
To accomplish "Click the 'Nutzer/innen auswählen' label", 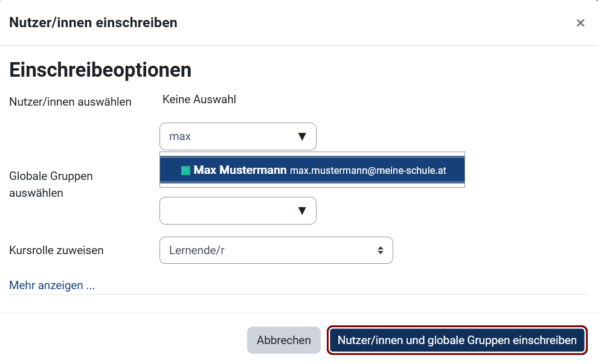I will [70, 102].
